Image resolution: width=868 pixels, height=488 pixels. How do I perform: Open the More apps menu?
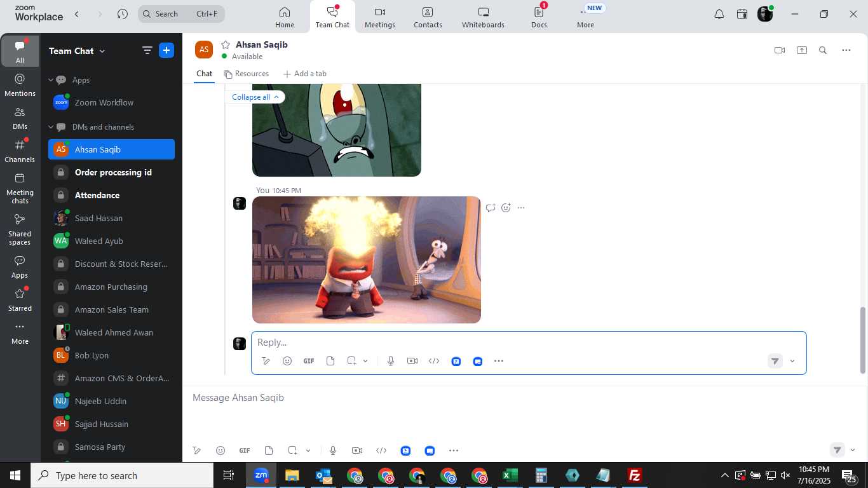585,17
